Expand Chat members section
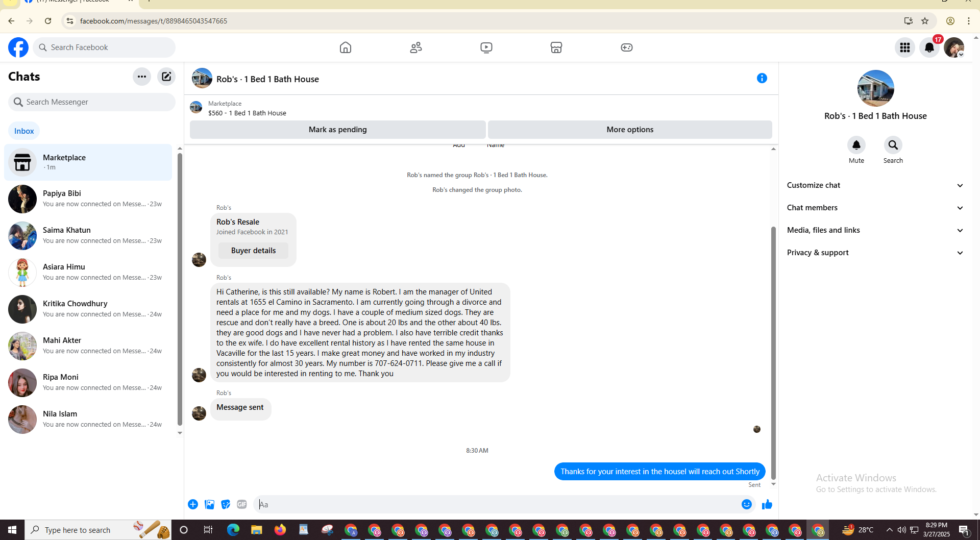The width and height of the screenshot is (980, 540). 875,208
